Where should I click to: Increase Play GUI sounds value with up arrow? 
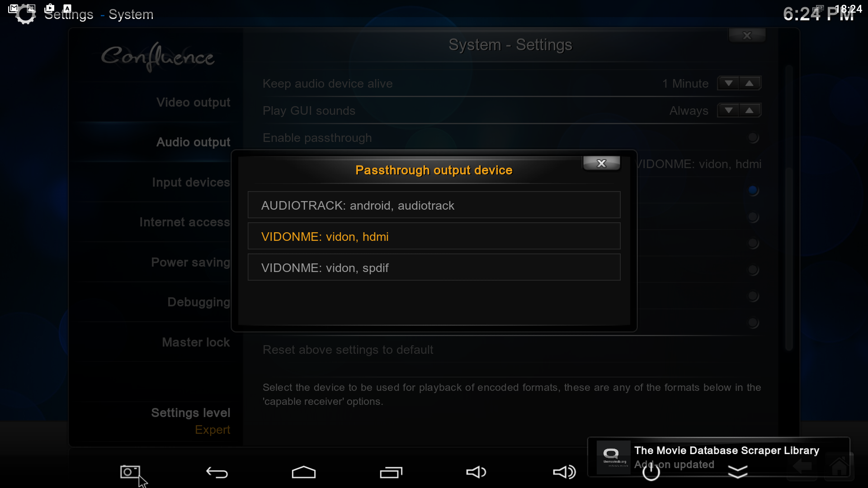(x=750, y=111)
